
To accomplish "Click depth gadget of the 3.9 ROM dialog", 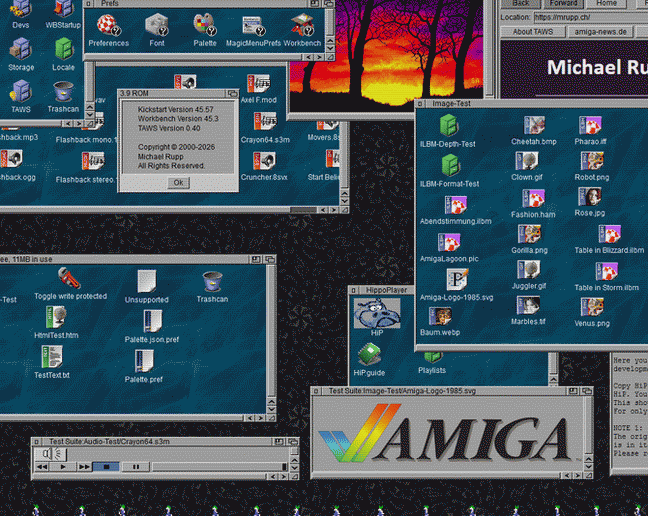I will coord(232,94).
